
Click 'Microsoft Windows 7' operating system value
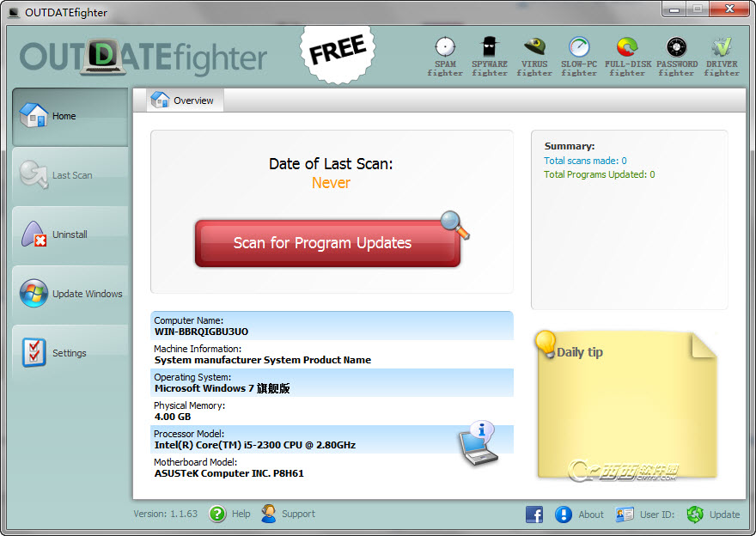223,388
